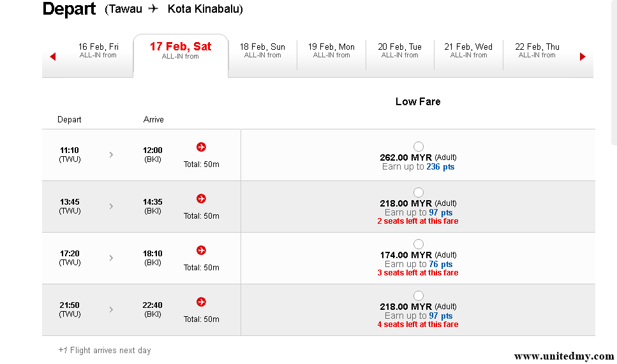Click the chevron arrow in the 11:10 flight row
Viewport: 617px width, 364px height.
coord(111,154)
